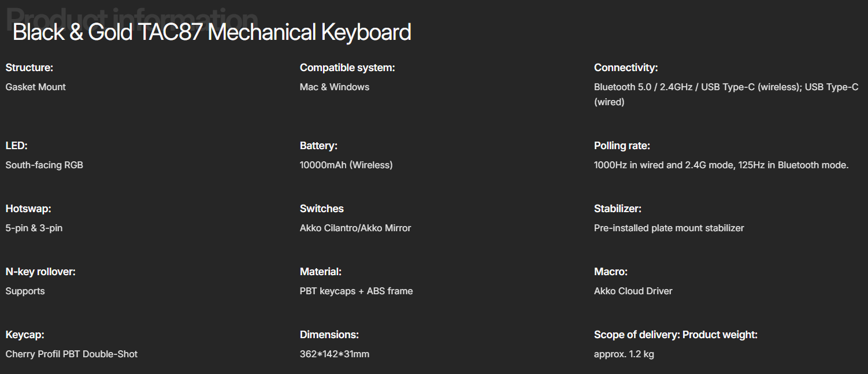Click the Black & Gold TAC87 Mechanical Keyboard title
Viewport: 868px width, 374px height.
212,32
